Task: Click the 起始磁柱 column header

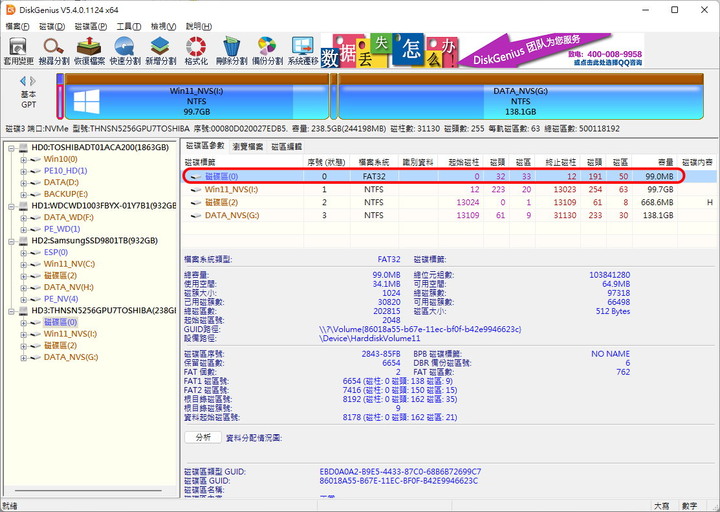Action: [x=463, y=162]
